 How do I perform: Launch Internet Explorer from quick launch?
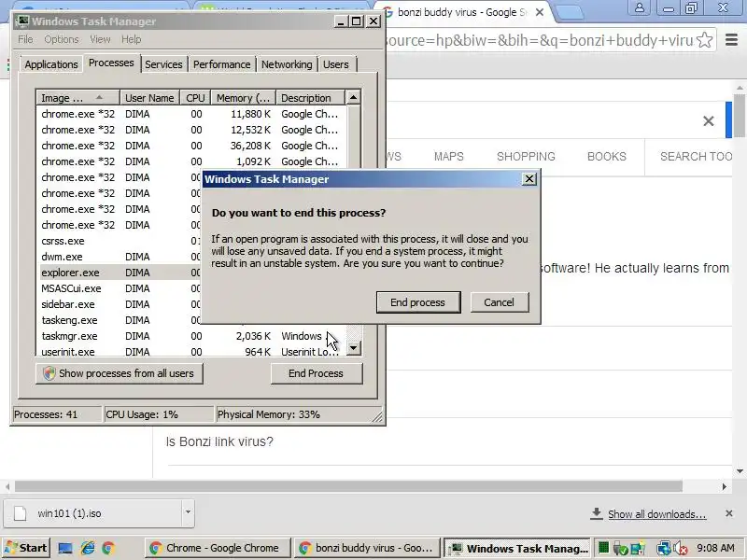[x=88, y=548]
